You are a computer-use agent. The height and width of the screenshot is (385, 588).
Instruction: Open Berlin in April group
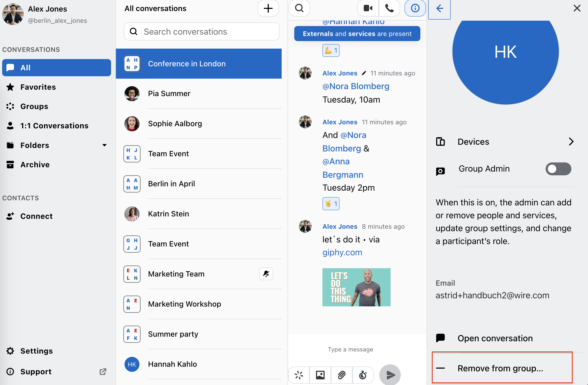[199, 184]
